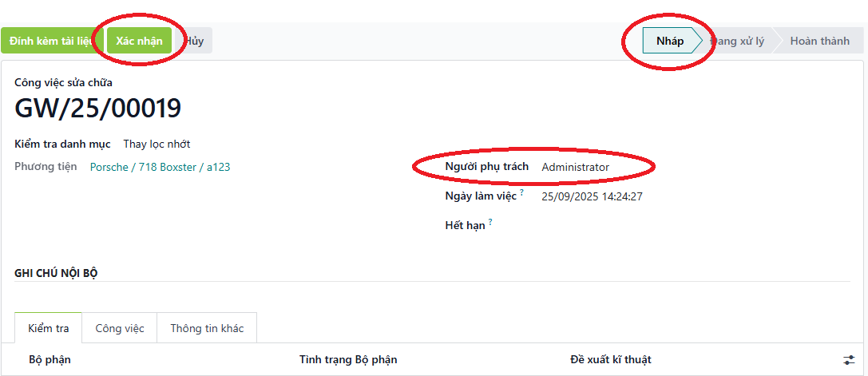Open the Ngày làm việc date picker
Image resolution: width=868 pixels, height=376 pixels.
point(592,196)
